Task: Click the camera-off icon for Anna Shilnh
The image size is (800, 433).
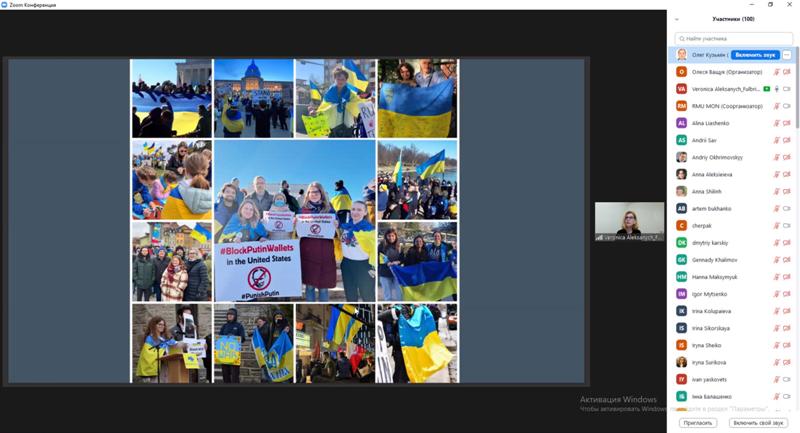Action: tap(787, 191)
